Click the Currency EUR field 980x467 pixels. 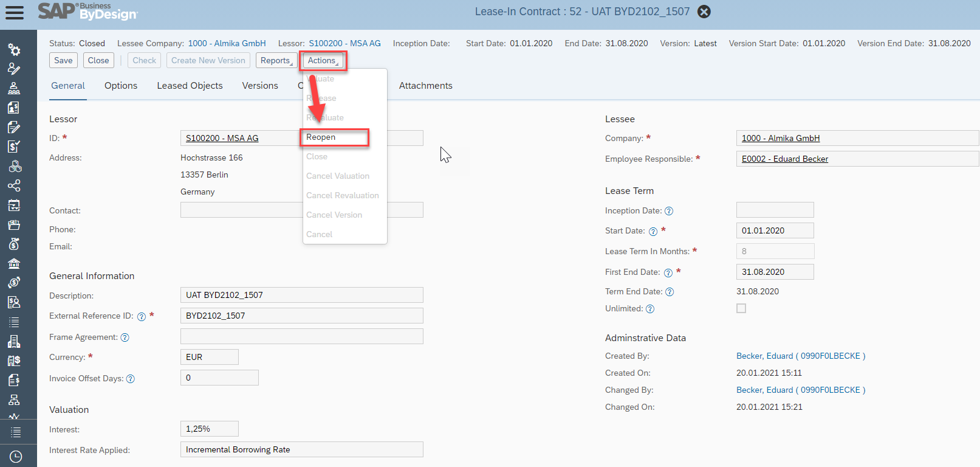point(210,357)
